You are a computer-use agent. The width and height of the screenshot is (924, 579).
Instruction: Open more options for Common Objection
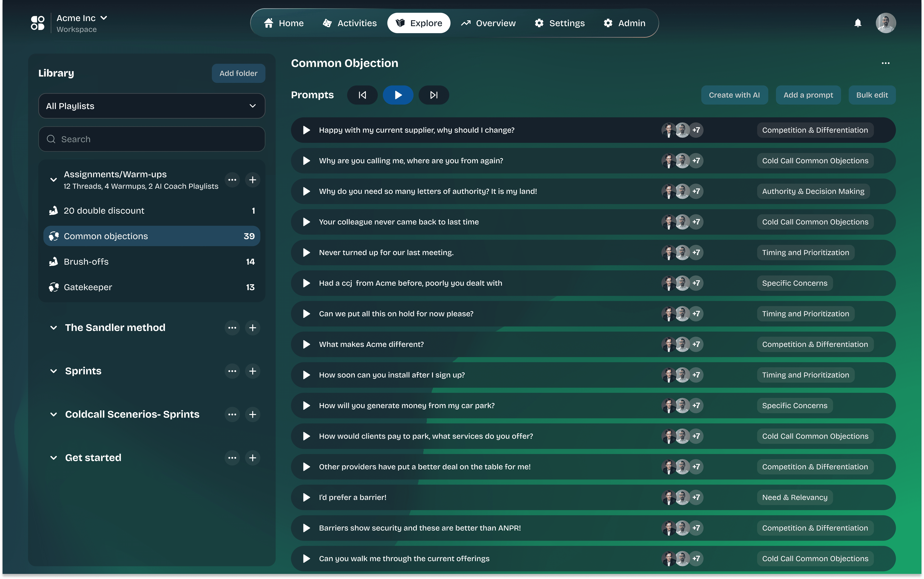(885, 63)
